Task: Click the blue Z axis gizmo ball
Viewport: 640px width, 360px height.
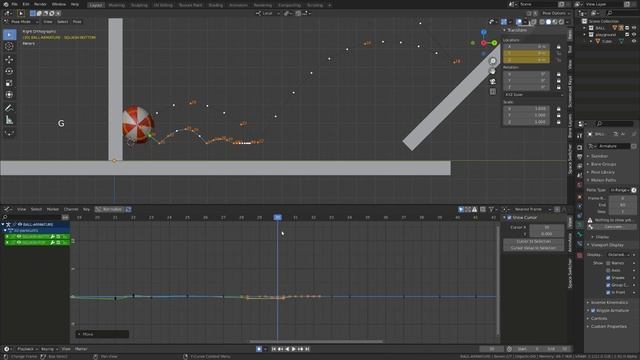Action: 484,32
